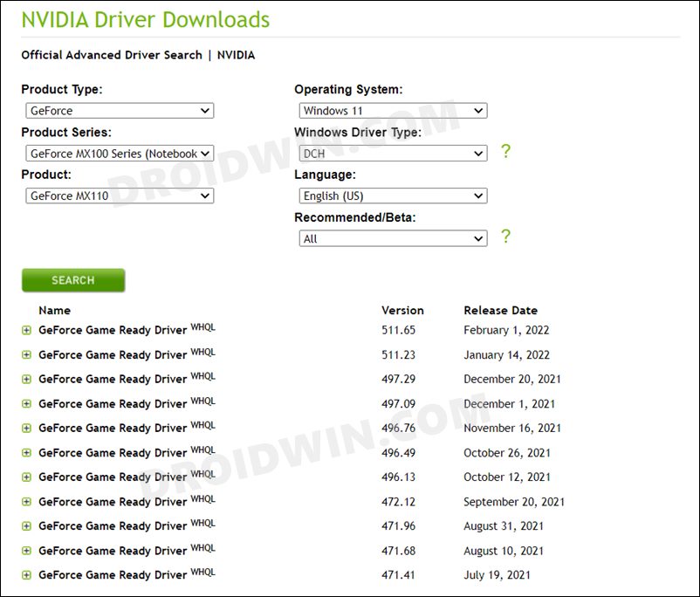Click version number 471.68

point(398,551)
